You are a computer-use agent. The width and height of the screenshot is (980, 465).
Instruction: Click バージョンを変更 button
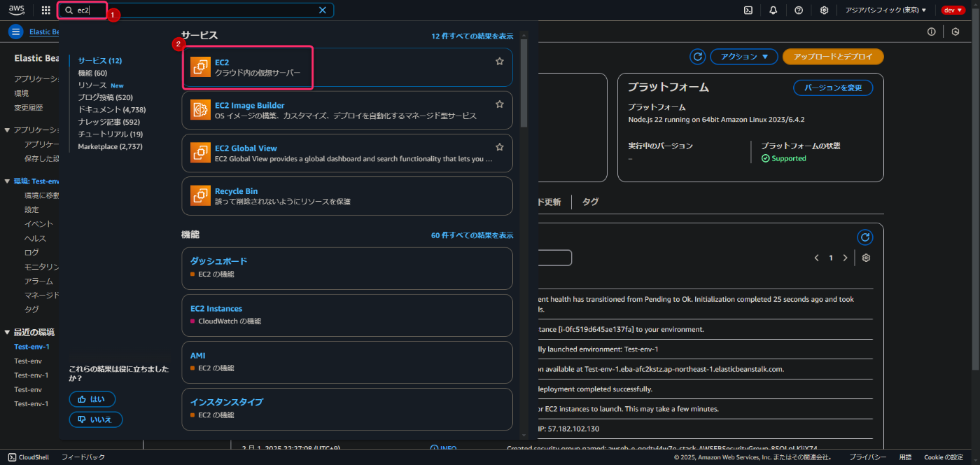833,88
